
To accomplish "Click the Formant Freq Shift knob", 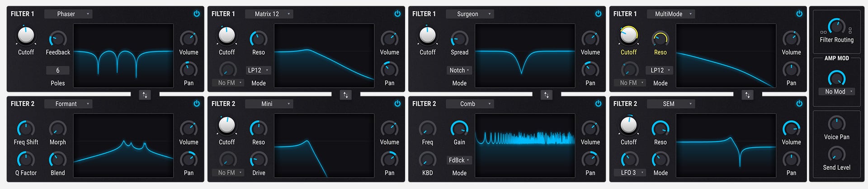I will 26,128.
